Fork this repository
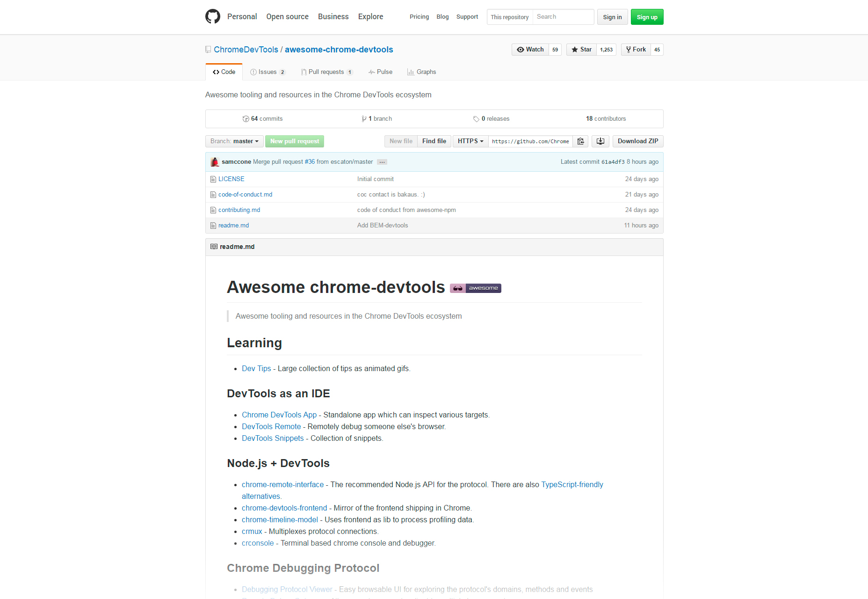Viewport: 868px width, 599px height. point(636,50)
